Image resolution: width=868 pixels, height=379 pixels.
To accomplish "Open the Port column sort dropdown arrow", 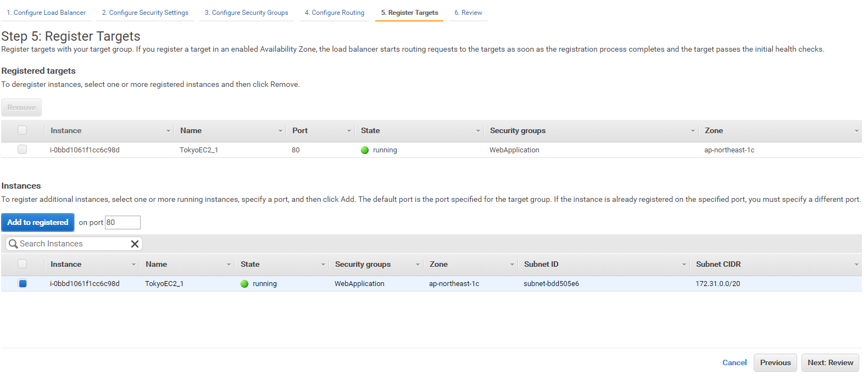I will pos(349,131).
